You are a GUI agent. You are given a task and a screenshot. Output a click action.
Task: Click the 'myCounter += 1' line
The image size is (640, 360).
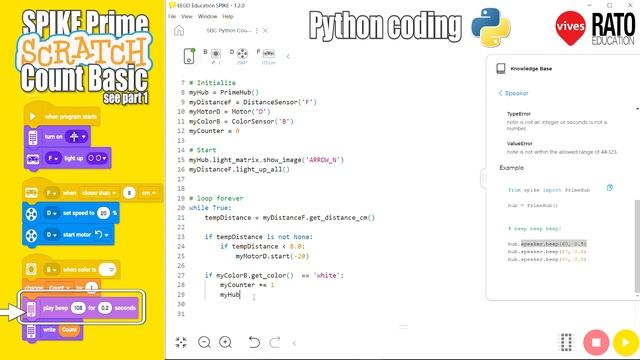(247, 284)
